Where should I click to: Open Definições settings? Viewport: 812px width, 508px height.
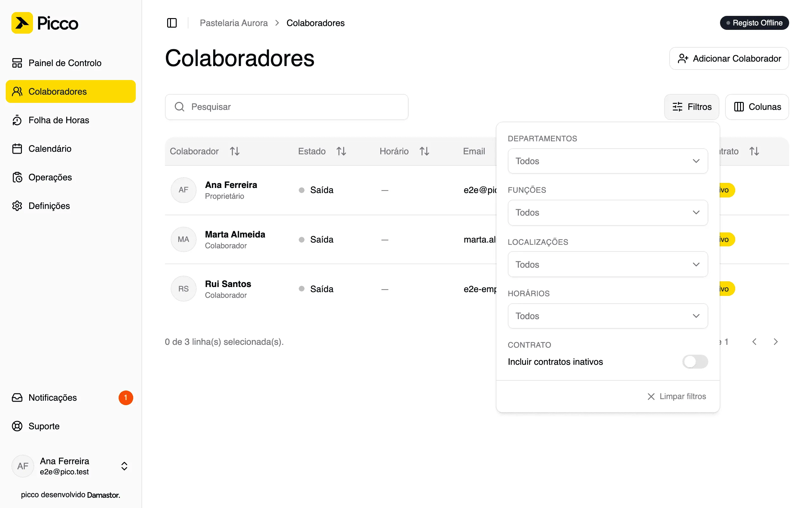70,206
